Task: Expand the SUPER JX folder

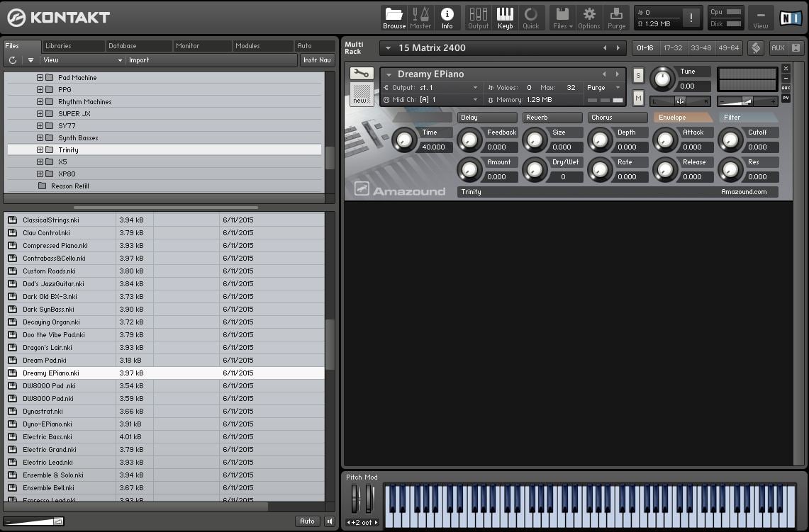Action: pos(40,114)
